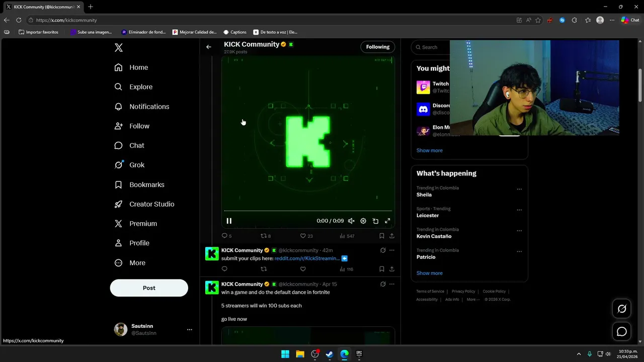Screen dimensions: 644x362
Task: Open the Twitch suggested account
Action: [x=433, y=87]
